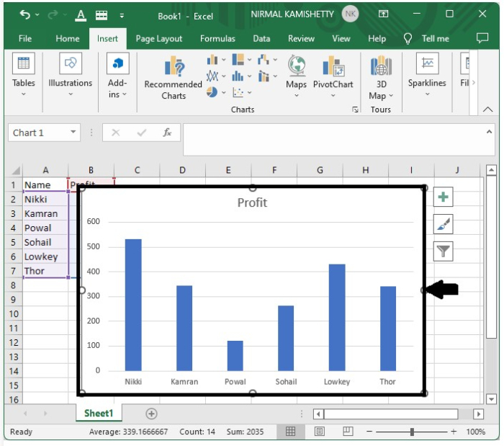Viewport: 504px width, 446px height.
Task: Select column D header
Action: [x=182, y=170]
